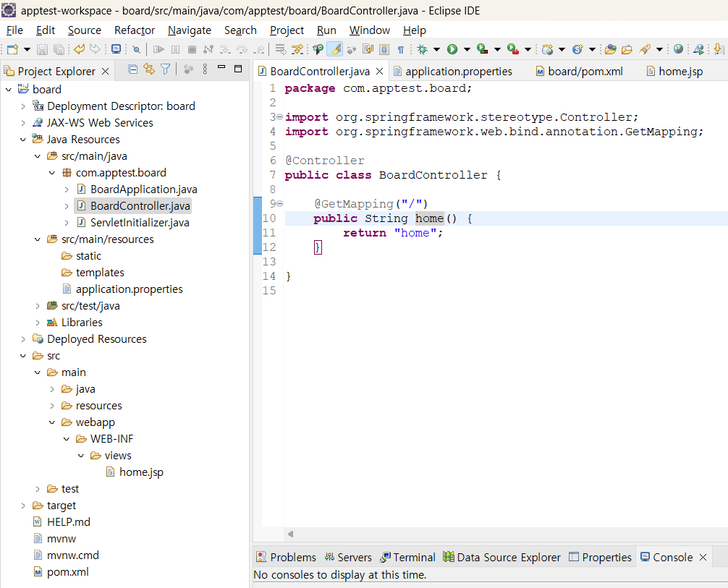Select ServletInitializer.java in tree
This screenshot has height=588, width=728.
[x=139, y=223]
